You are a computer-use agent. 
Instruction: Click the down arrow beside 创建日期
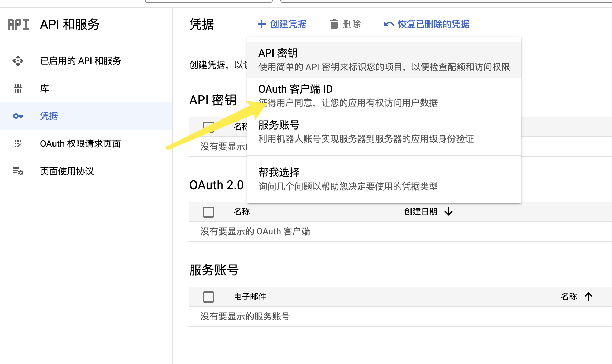point(449,211)
